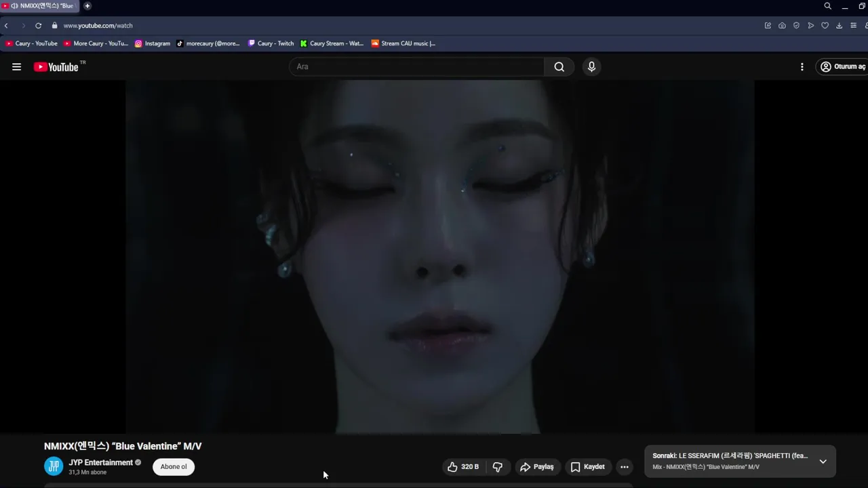Open JYP Entertainment channel avatar

pyautogui.click(x=54, y=466)
